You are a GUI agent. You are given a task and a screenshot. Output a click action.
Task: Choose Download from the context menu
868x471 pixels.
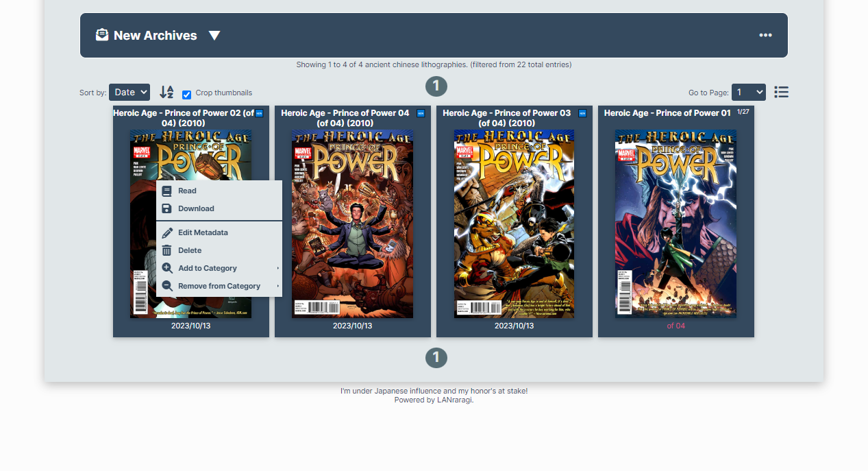tap(219, 208)
